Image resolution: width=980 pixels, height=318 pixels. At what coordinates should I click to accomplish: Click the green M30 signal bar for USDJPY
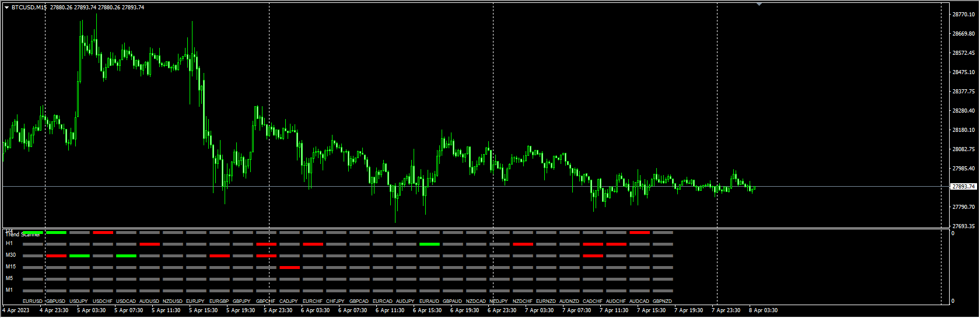tap(79, 256)
